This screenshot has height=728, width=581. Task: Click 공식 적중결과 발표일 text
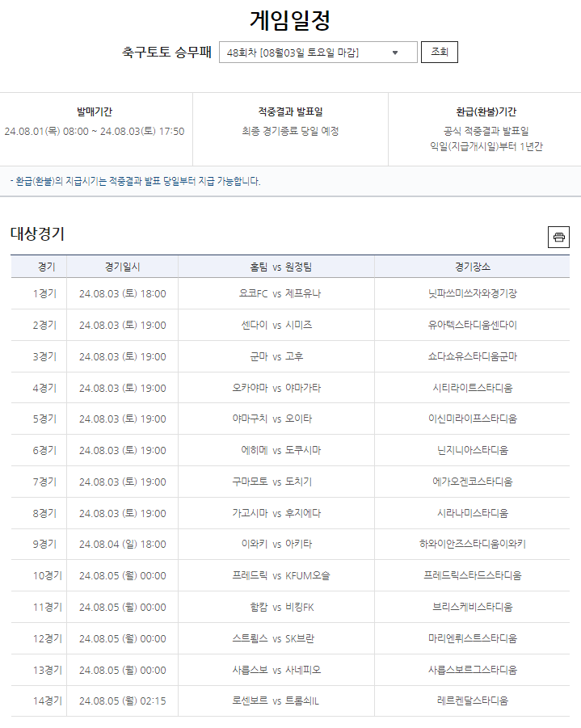click(486, 132)
